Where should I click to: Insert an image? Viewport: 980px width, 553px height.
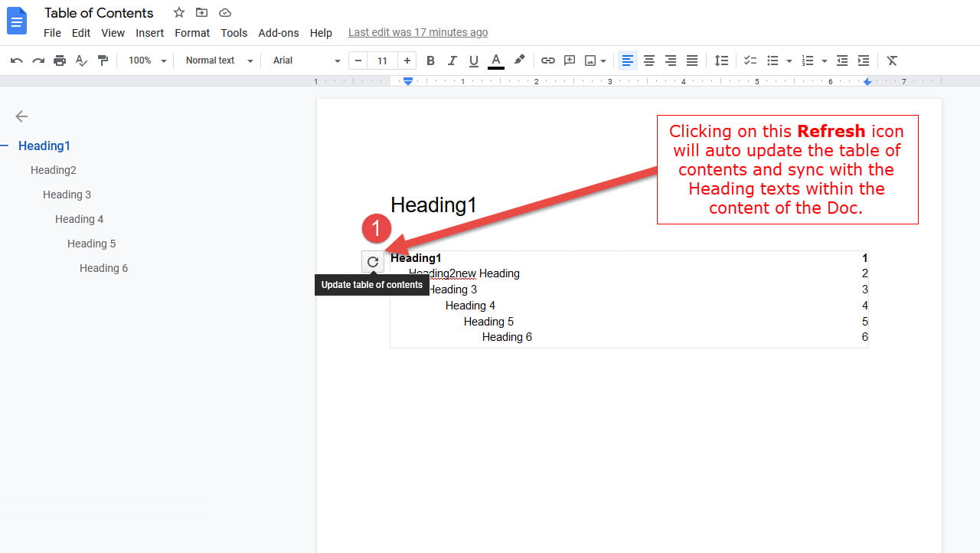click(x=590, y=61)
